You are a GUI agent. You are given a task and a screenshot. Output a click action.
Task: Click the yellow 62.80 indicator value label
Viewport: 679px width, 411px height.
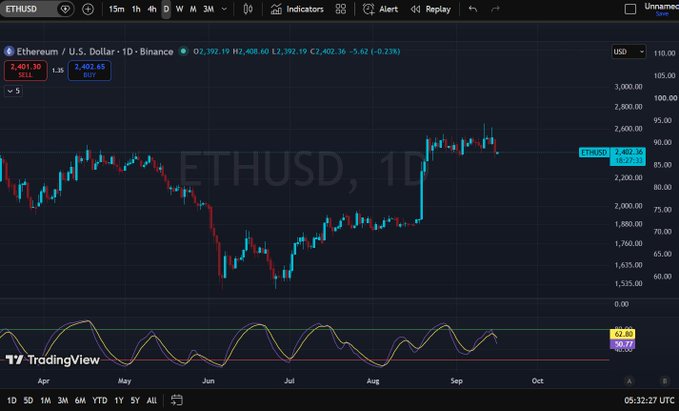point(623,334)
